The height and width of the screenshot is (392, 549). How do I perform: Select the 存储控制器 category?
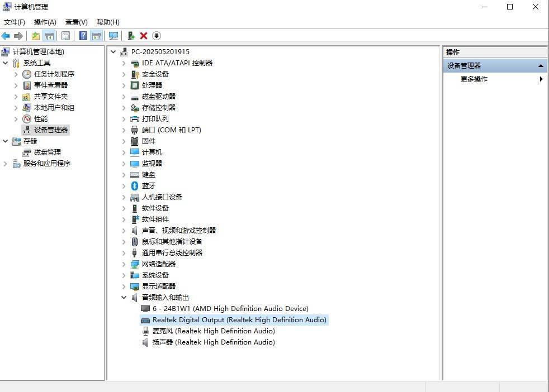pyautogui.click(x=159, y=107)
